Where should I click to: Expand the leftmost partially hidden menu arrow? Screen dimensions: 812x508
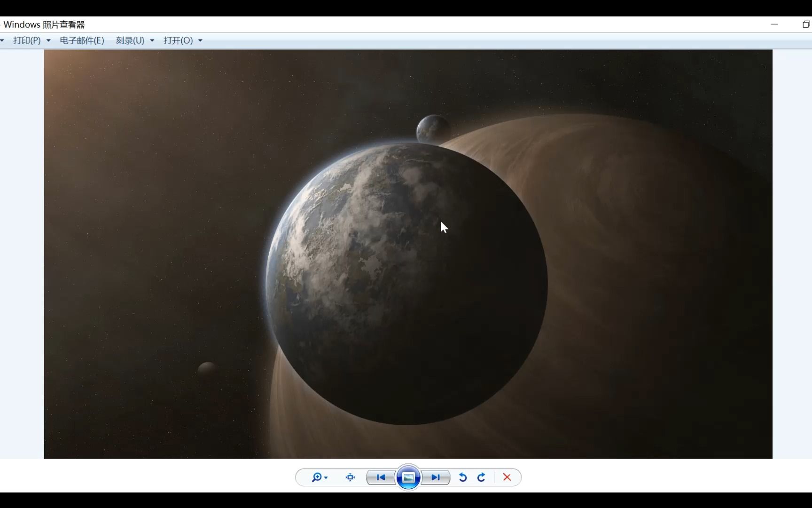pyautogui.click(x=2, y=40)
